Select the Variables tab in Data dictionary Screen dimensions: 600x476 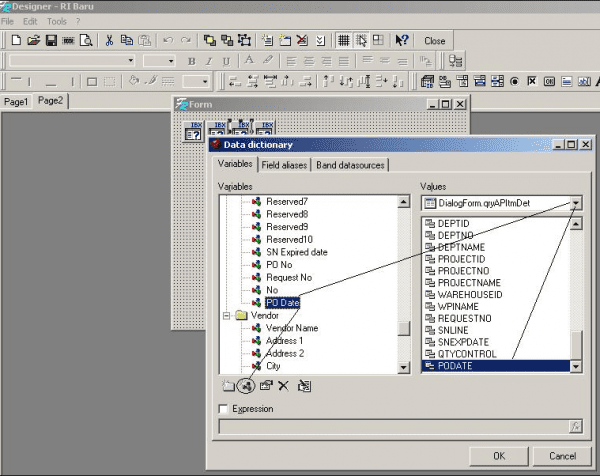(235, 164)
